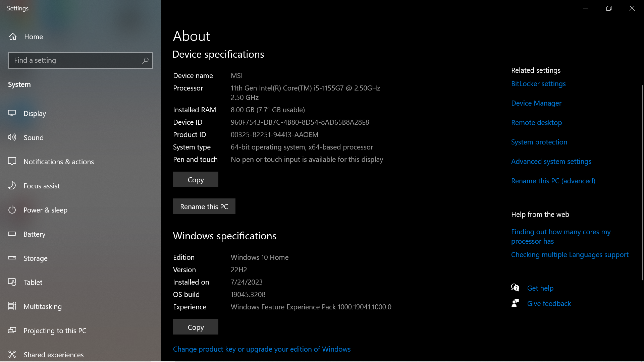Copy the device specifications

tap(195, 179)
